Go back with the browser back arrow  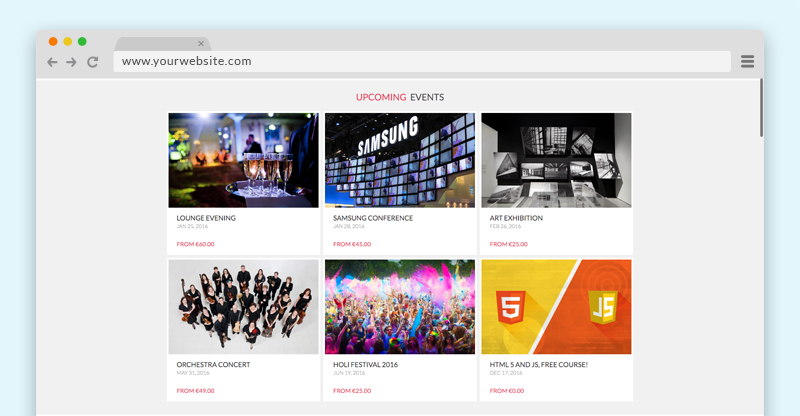click(x=52, y=62)
